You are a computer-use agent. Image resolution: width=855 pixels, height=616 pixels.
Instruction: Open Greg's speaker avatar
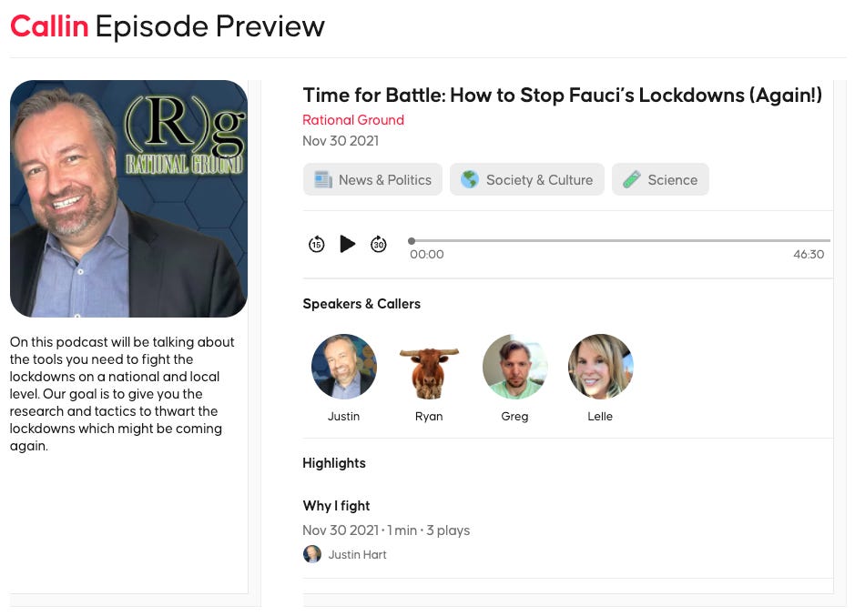514,367
